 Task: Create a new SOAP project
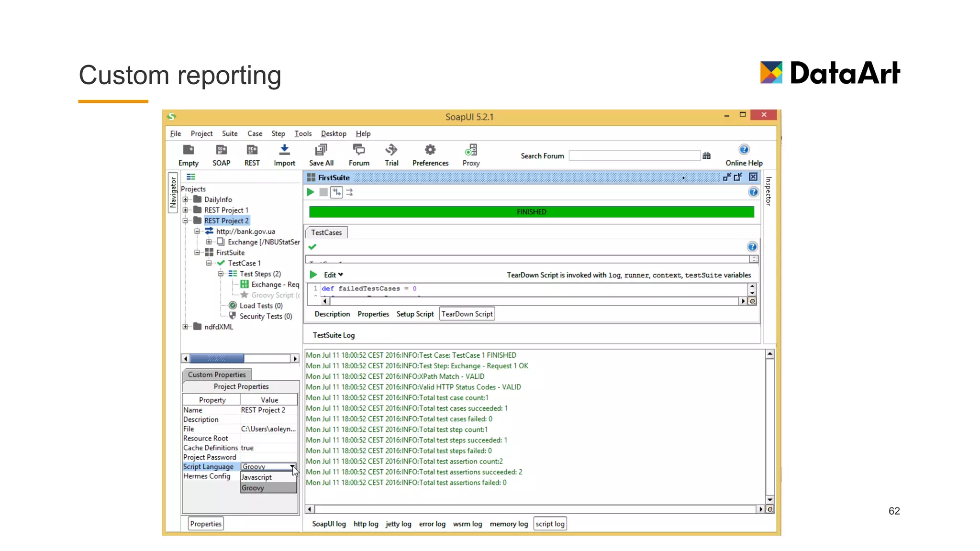(x=221, y=155)
